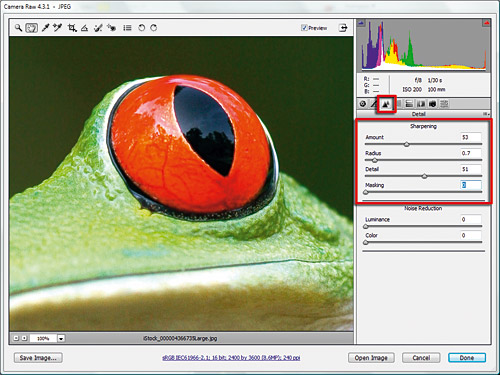Click the Luminance noise reduction slider handle
The image size is (500, 375).
366,227
